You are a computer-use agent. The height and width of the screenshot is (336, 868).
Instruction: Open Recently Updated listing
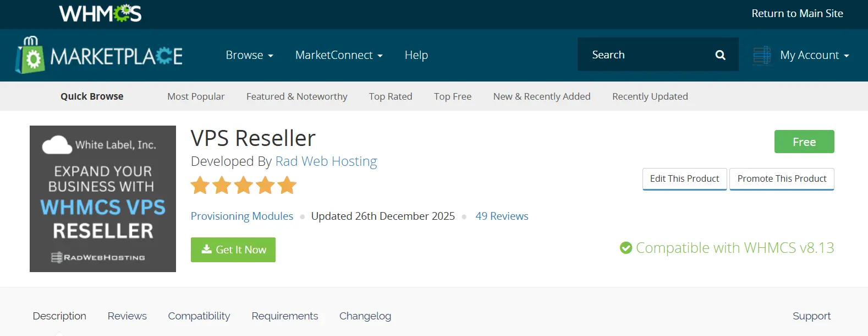tap(650, 96)
